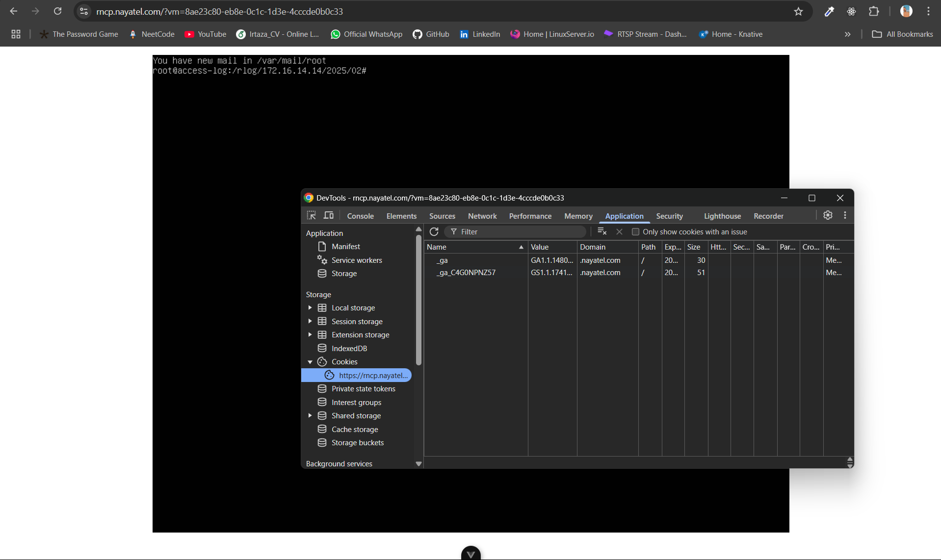Viewport: 941px width, 560px height.
Task: Switch to the Lighthouse tab
Action: [722, 216]
